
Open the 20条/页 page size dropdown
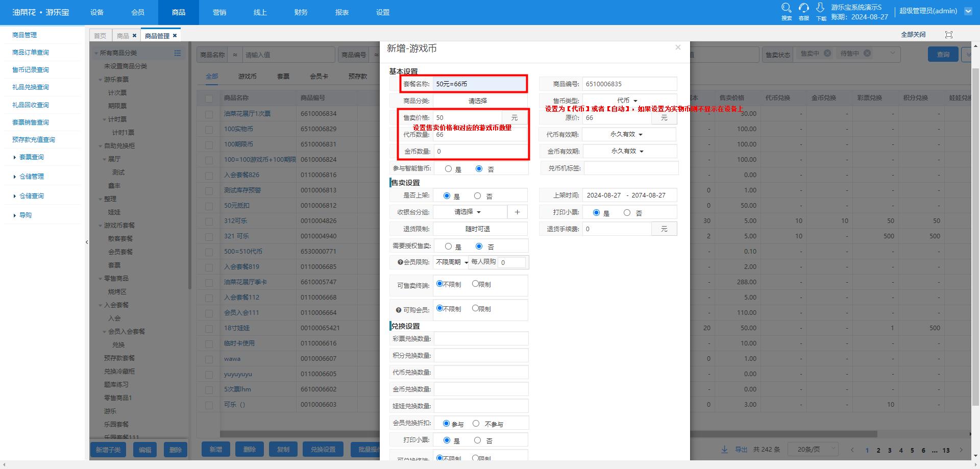click(813, 450)
